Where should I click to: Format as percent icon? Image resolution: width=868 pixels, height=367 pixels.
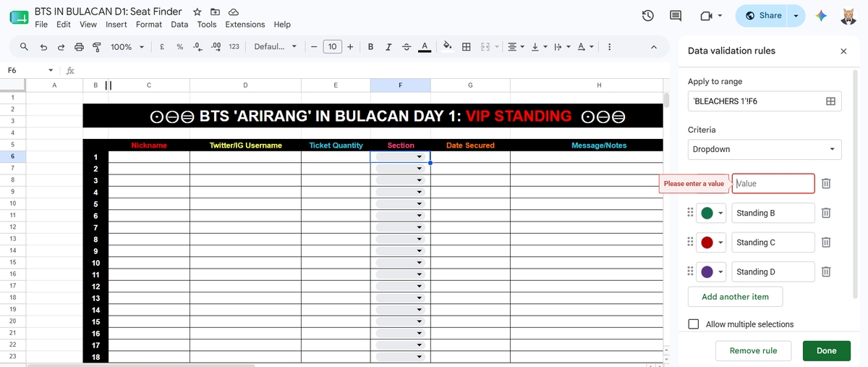[179, 46]
